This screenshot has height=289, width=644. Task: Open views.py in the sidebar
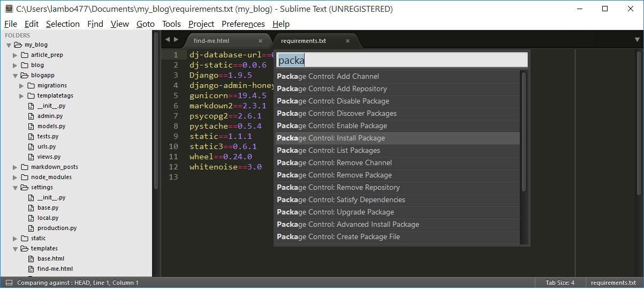[49, 157]
